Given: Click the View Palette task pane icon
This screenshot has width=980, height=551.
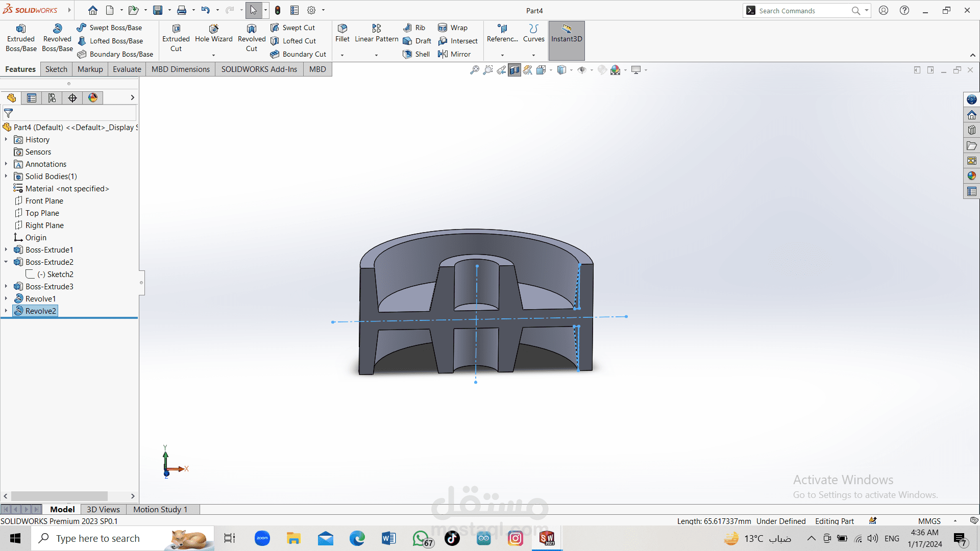Looking at the screenshot, I should tap(972, 161).
